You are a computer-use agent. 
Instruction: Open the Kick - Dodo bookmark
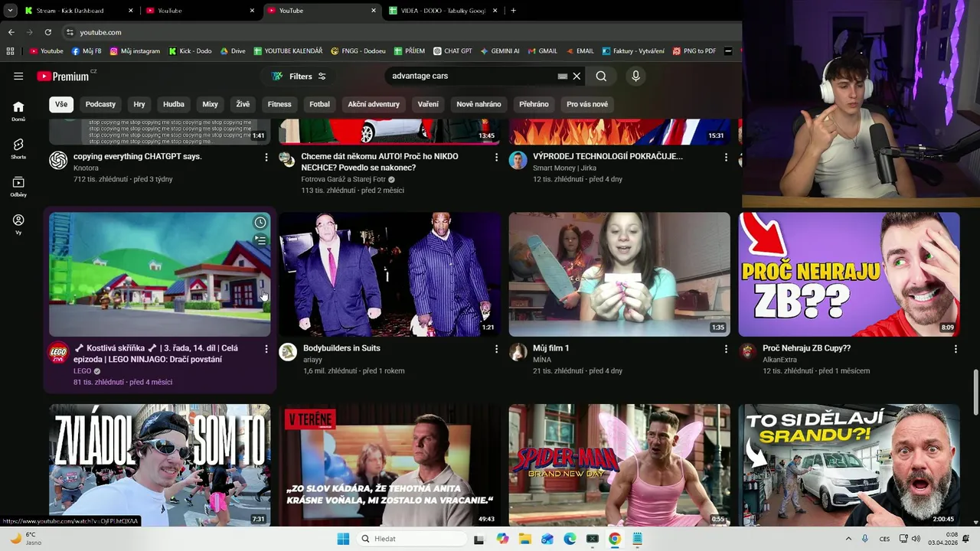(190, 51)
